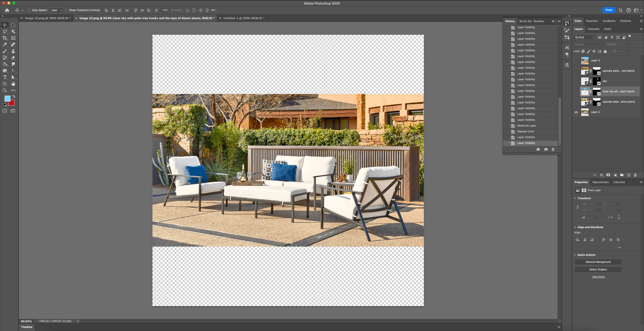The image size is (644, 331).
Task: Hide Layer 2 visibility eye
Action: pyautogui.click(x=576, y=112)
